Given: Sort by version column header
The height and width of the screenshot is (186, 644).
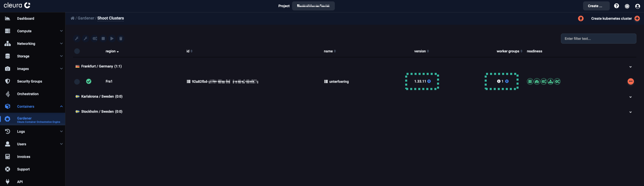Looking at the screenshot, I should click(x=421, y=51).
